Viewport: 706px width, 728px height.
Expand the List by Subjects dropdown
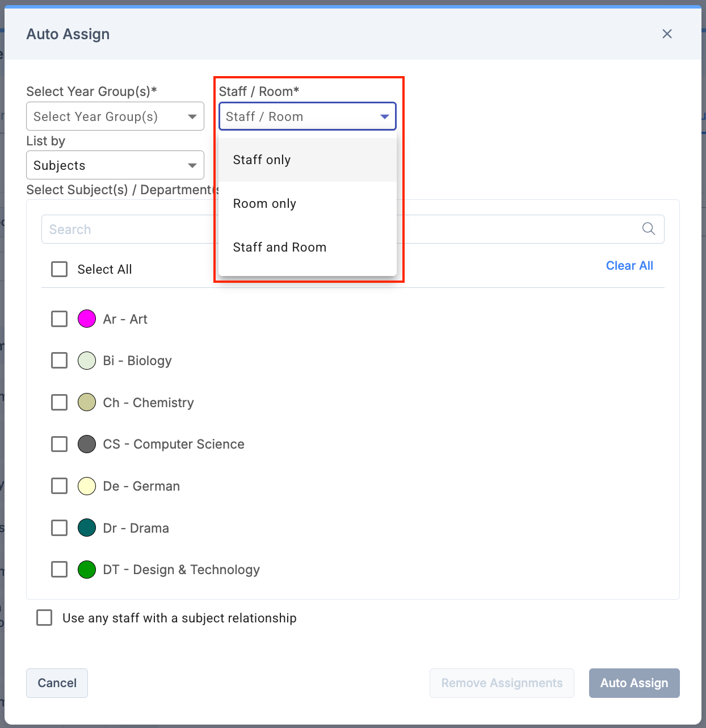click(x=115, y=165)
